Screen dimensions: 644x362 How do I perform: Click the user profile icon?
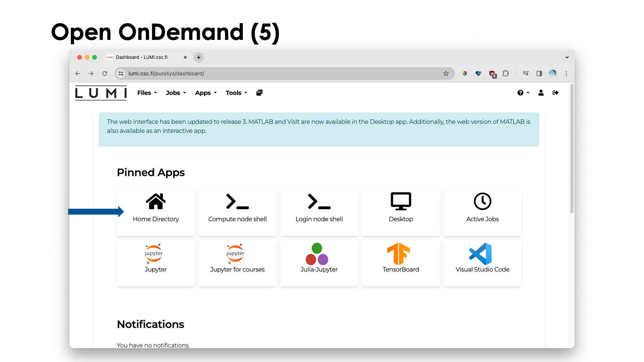pos(541,93)
